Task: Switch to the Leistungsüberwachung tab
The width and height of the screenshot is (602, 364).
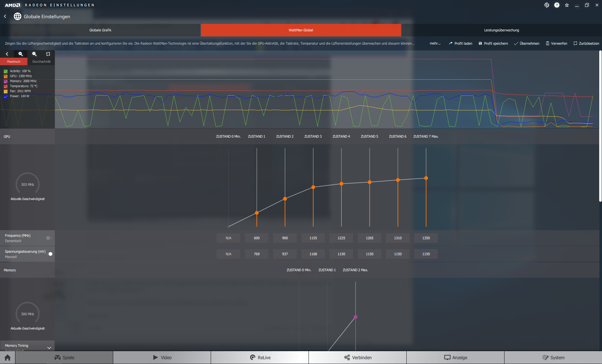Action: click(501, 30)
